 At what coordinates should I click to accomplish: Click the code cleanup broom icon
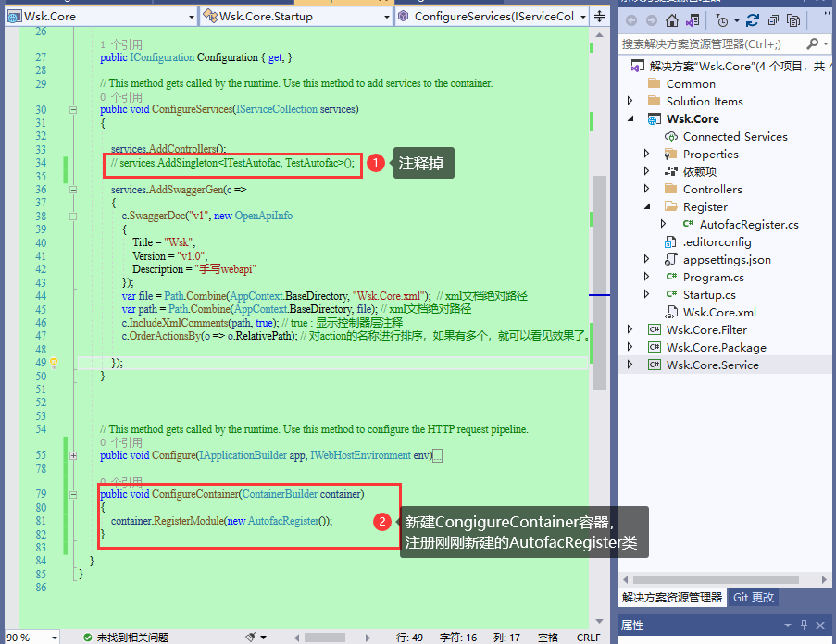point(251,638)
